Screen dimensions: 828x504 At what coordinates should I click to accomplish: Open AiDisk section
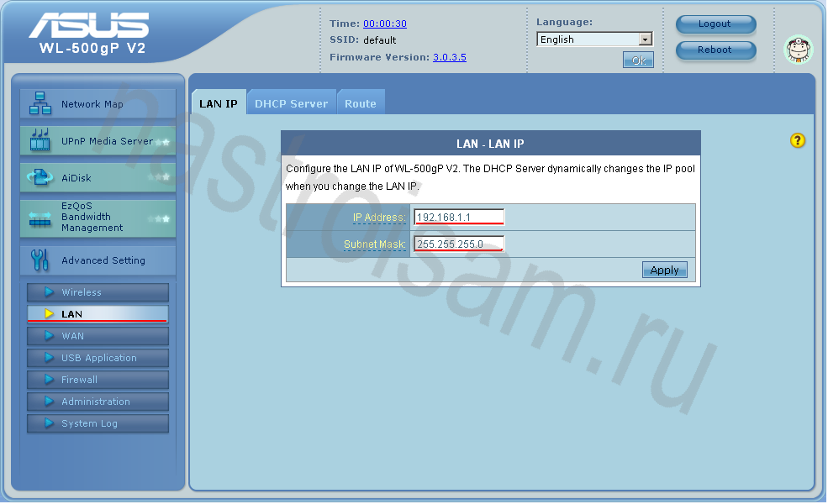[x=98, y=177]
